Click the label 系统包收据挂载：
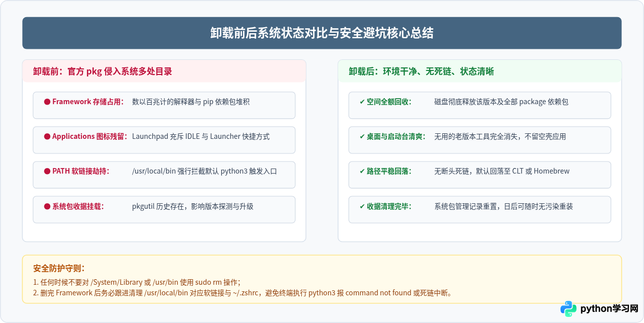This screenshot has height=323, width=644. tap(78, 206)
